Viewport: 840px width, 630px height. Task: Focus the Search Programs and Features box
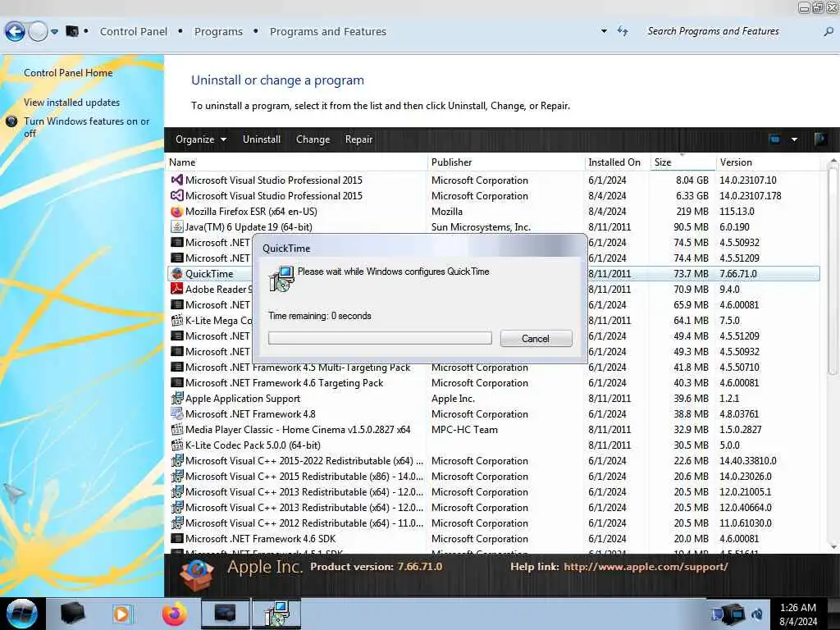[x=731, y=31]
